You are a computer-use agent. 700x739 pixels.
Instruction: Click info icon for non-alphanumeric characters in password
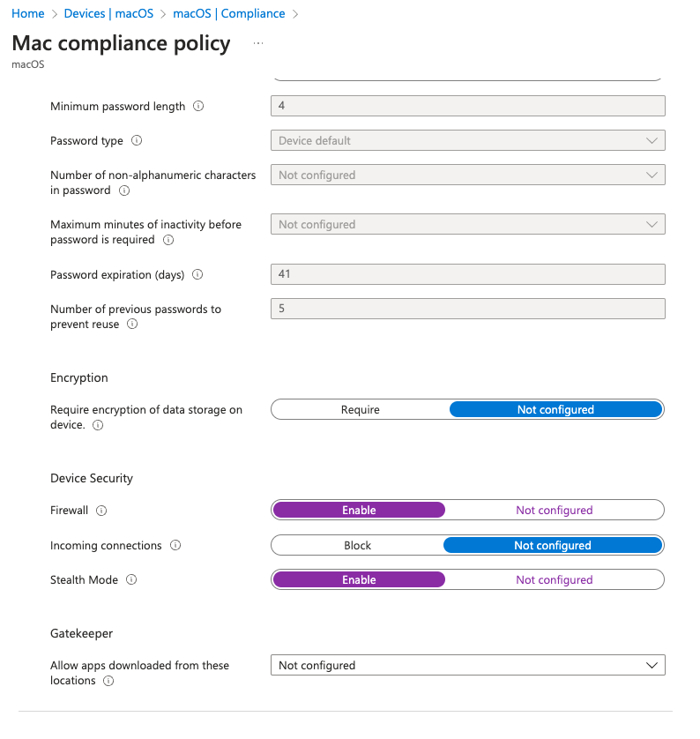coord(124,190)
